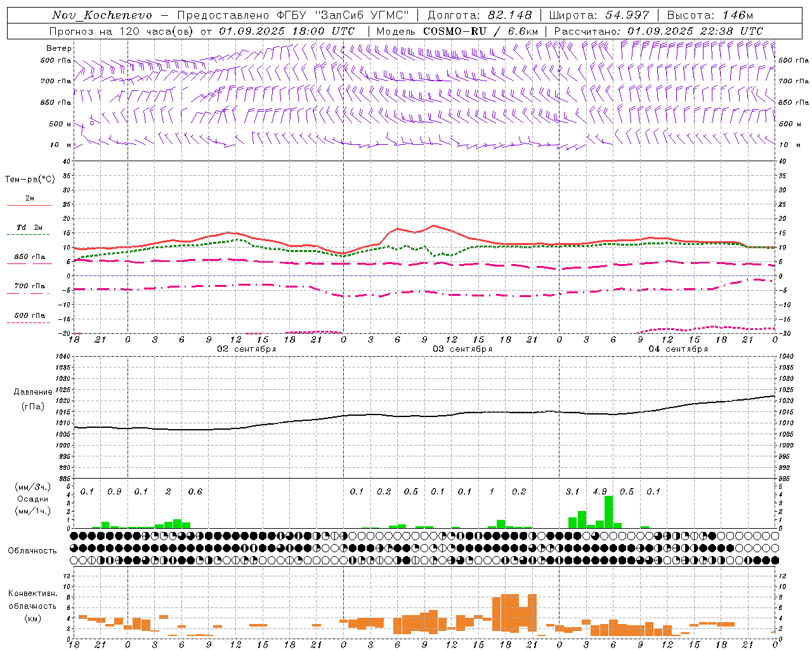Click the tallest green precipitation bar
This screenshot has width=812, height=650.
click(608, 512)
